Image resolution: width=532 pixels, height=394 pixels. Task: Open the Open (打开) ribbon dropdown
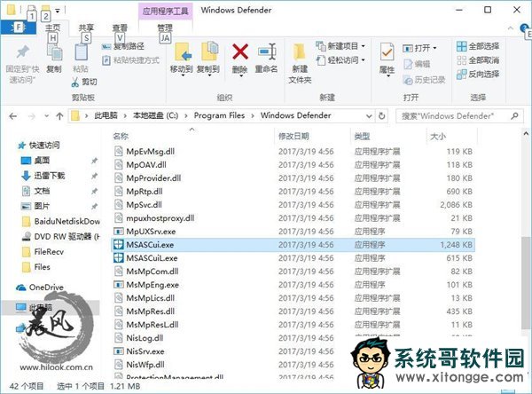[419, 48]
